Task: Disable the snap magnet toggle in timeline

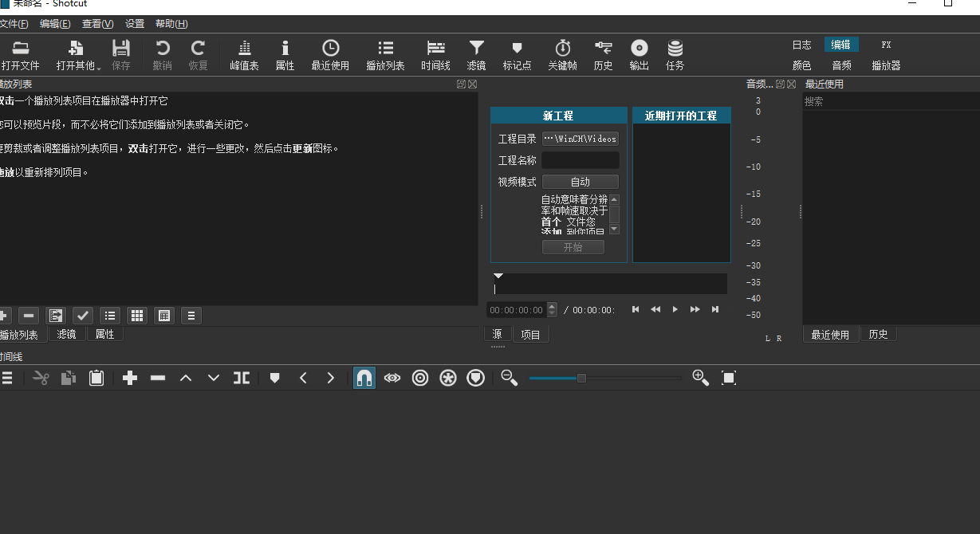Action: [x=364, y=377]
